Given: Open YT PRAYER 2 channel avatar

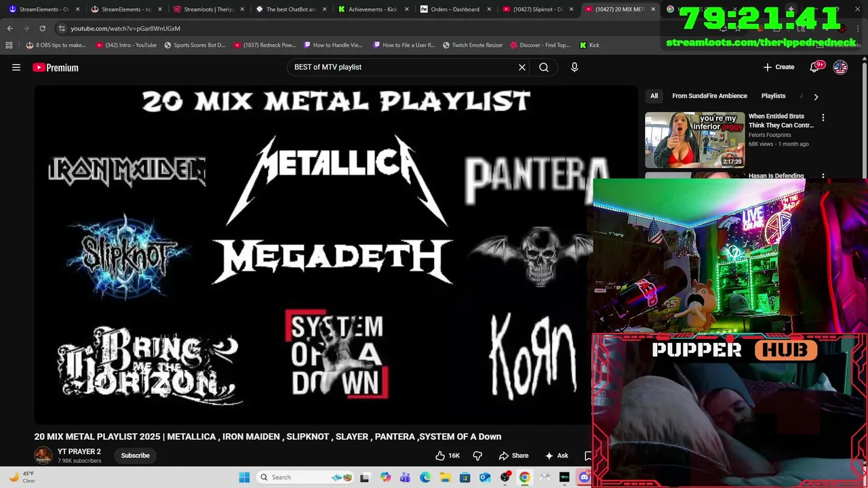Looking at the screenshot, I should 43,455.
